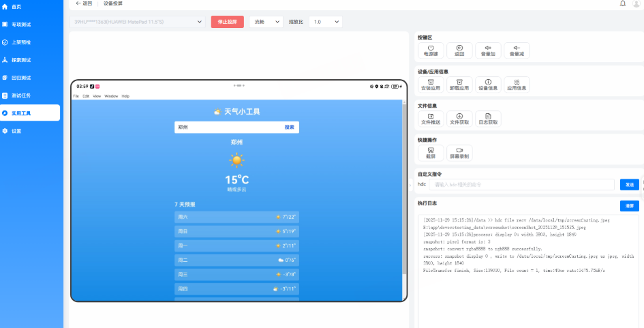Click 搜索 in the weather app
644x328 pixels.
290,128
